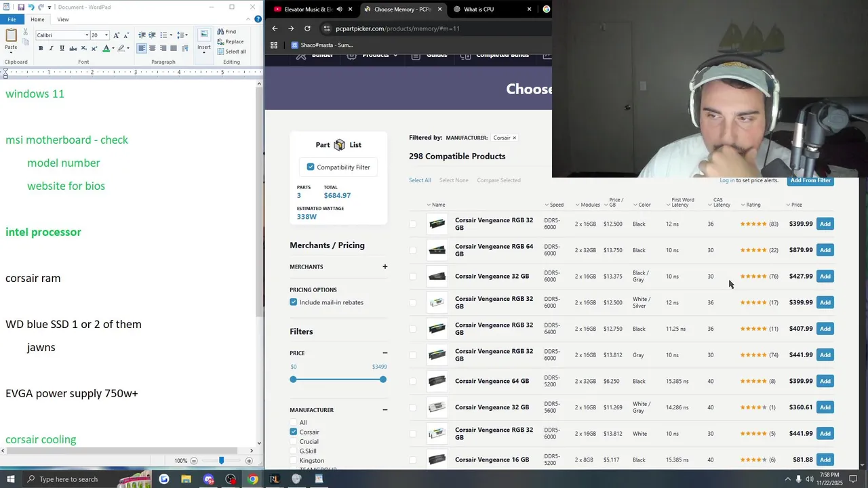Toggle italic formatting in WordPad
The height and width of the screenshot is (488, 868).
[x=52, y=48]
